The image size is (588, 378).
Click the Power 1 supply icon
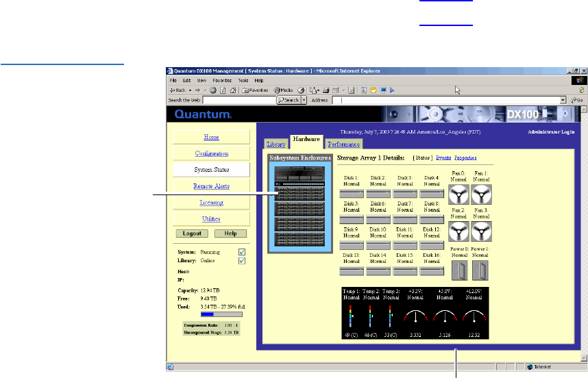point(480,270)
